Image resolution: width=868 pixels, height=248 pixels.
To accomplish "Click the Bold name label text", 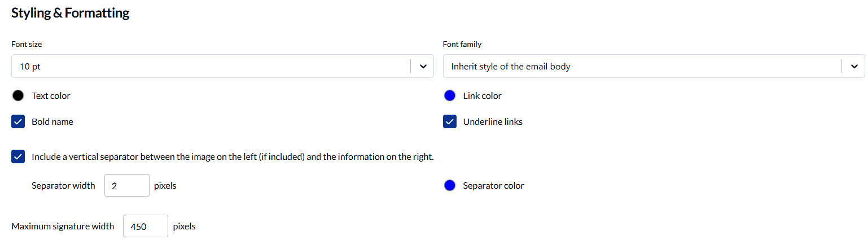I will [52, 121].
